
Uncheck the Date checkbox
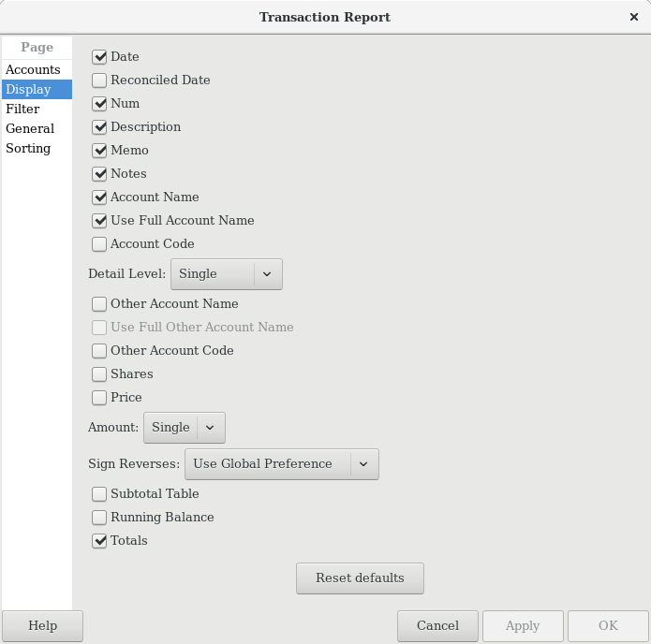click(99, 57)
